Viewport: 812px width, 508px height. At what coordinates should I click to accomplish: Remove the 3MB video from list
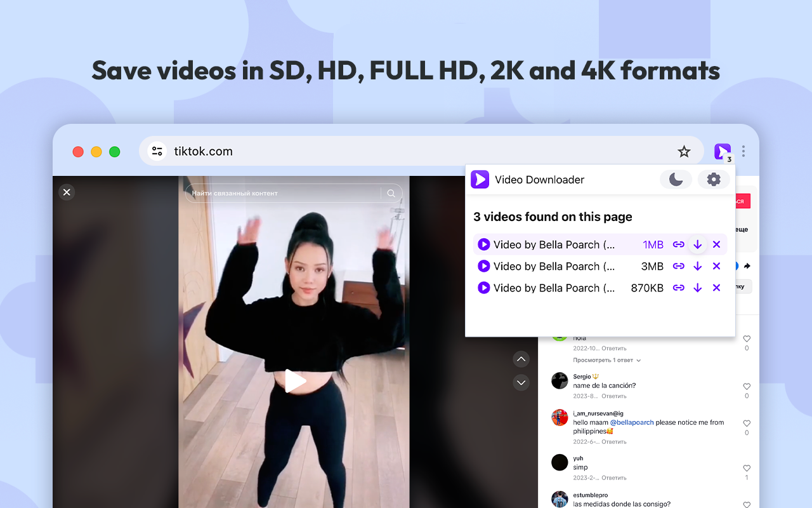[x=717, y=266]
